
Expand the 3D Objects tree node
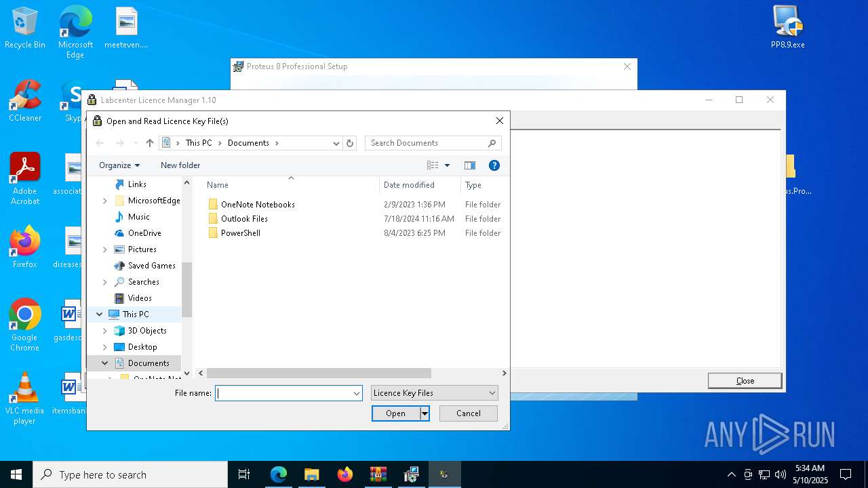[x=104, y=331]
